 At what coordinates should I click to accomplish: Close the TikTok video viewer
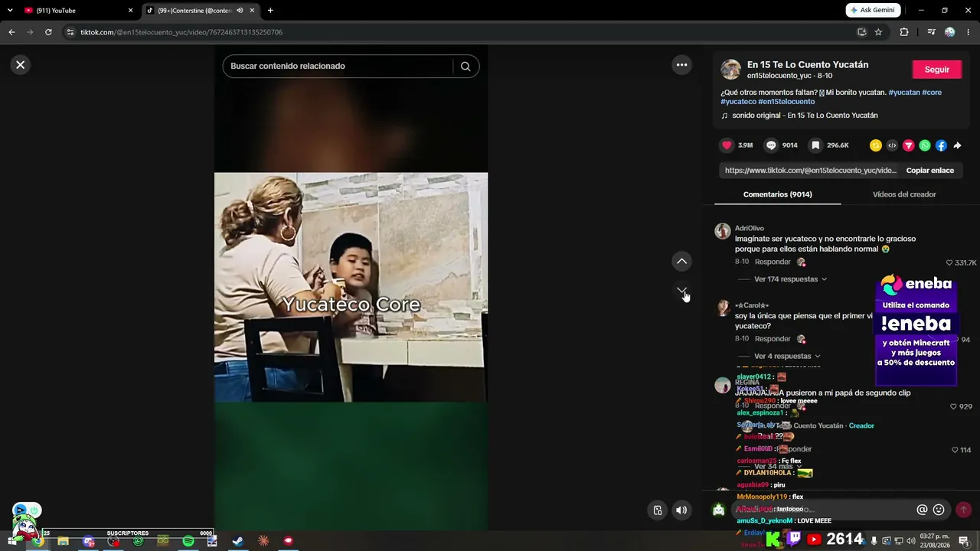tap(21, 65)
